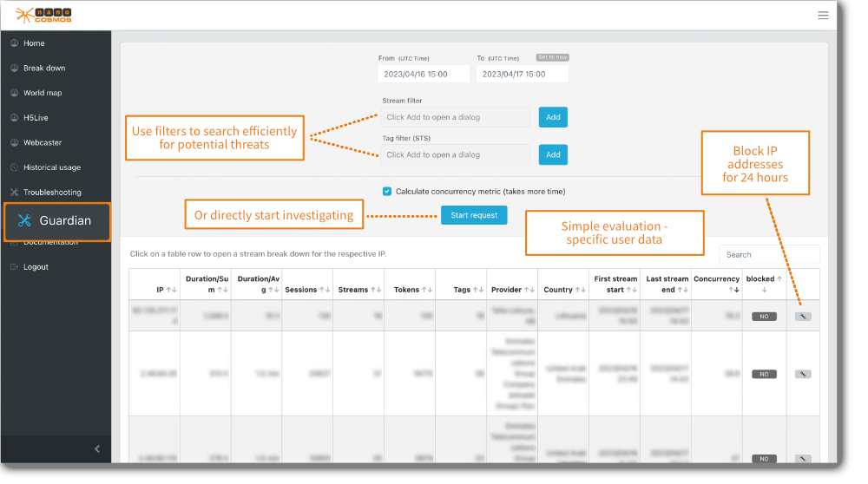Toggle the NO blocked badge in first row

tap(764, 317)
